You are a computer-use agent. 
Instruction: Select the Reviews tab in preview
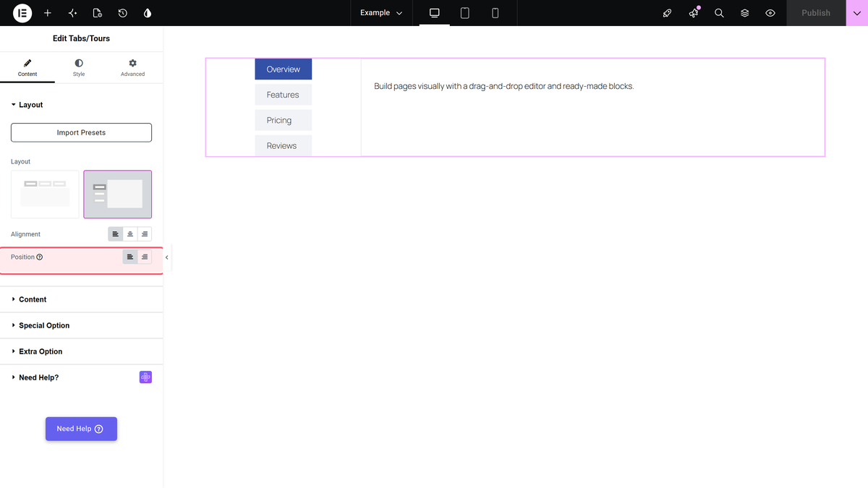click(x=283, y=145)
